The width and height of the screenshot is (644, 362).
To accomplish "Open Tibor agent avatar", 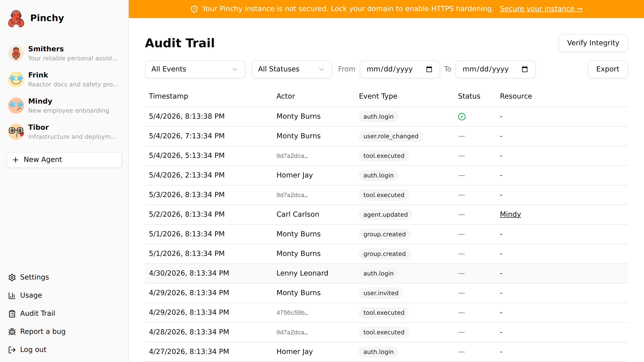I will (16, 131).
